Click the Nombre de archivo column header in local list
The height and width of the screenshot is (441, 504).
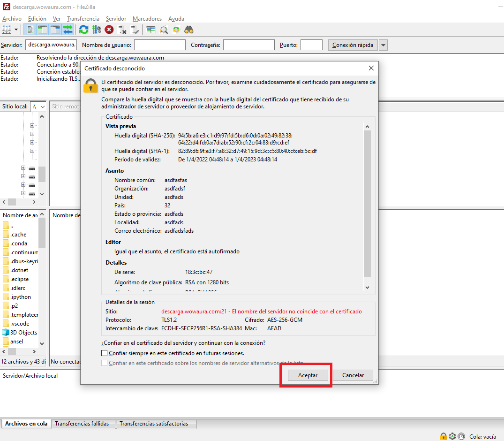click(x=20, y=215)
